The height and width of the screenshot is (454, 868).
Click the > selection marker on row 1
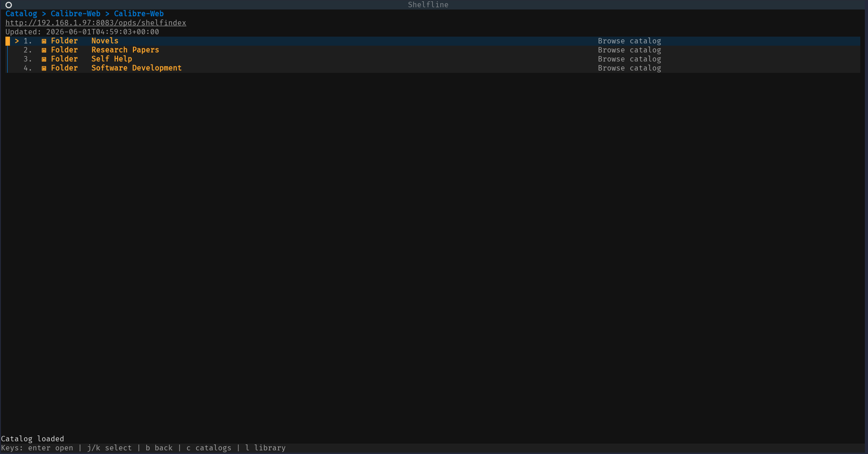tap(17, 41)
